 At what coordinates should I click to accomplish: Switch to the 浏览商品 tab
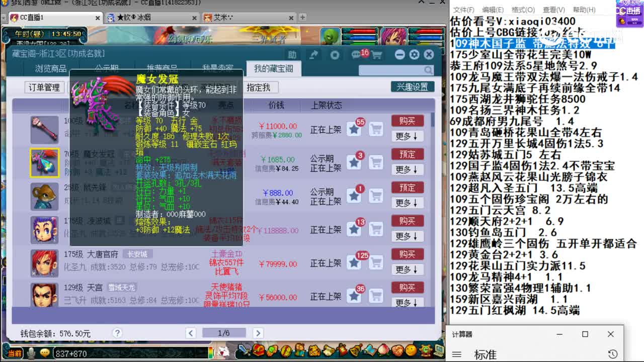tap(51, 69)
